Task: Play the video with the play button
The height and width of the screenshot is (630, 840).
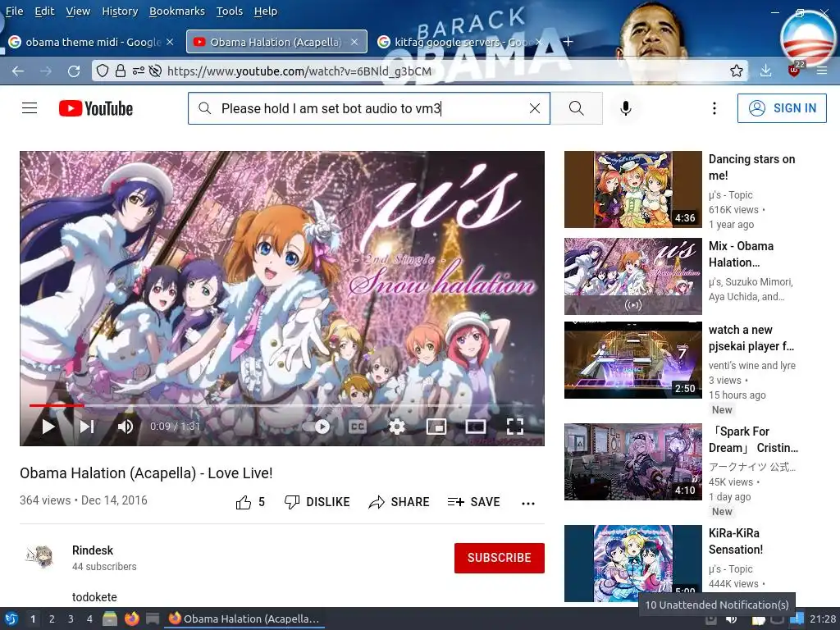Action: click(48, 427)
